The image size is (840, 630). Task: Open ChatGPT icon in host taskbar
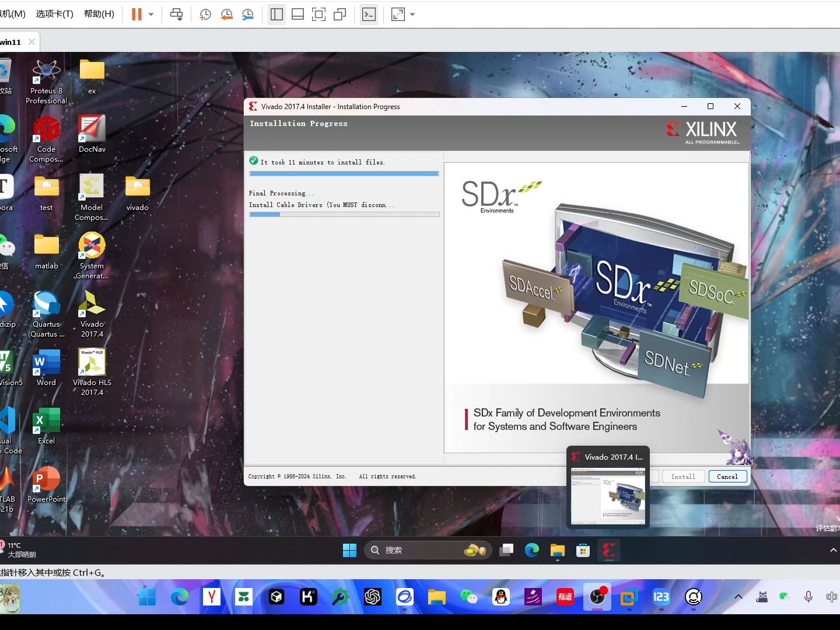pos(373,597)
